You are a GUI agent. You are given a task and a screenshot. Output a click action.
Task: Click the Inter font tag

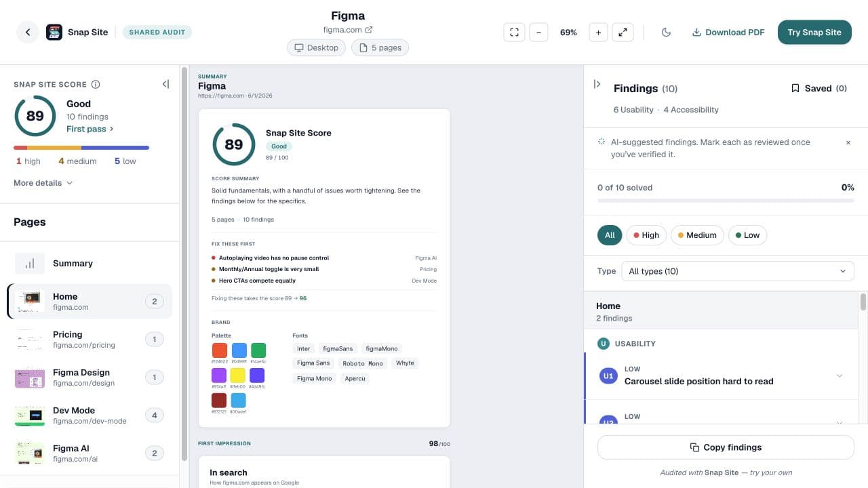tap(304, 348)
